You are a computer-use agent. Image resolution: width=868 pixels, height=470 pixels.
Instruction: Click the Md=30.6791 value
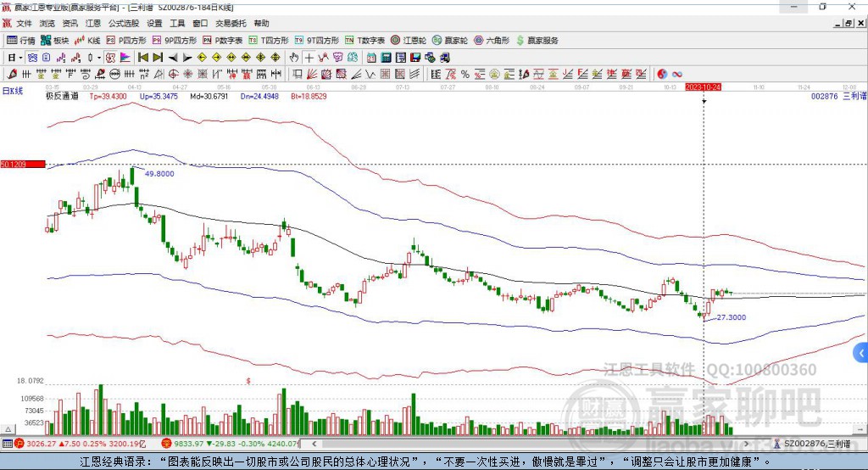pos(209,96)
